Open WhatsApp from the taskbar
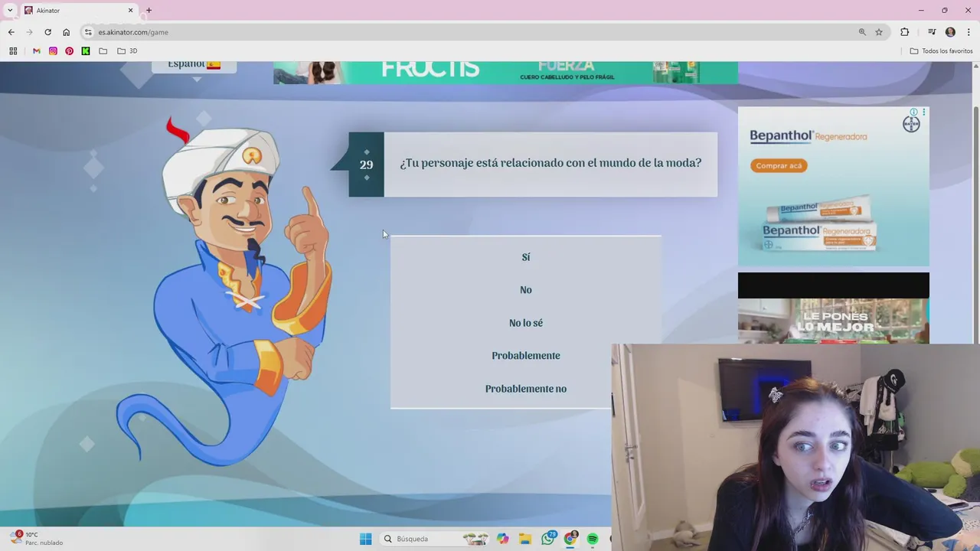 click(x=547, y=539)
